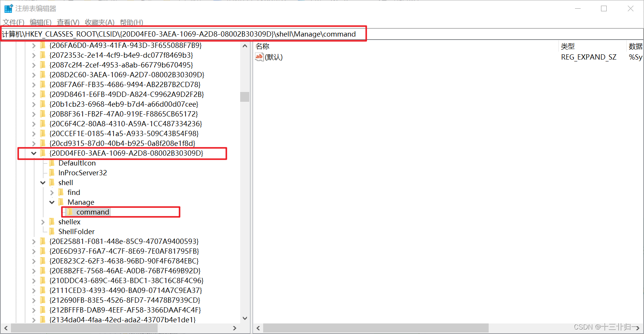Expand the find subkey
Image resolution: width=644 pixels, height=334 pixels.
52,192
